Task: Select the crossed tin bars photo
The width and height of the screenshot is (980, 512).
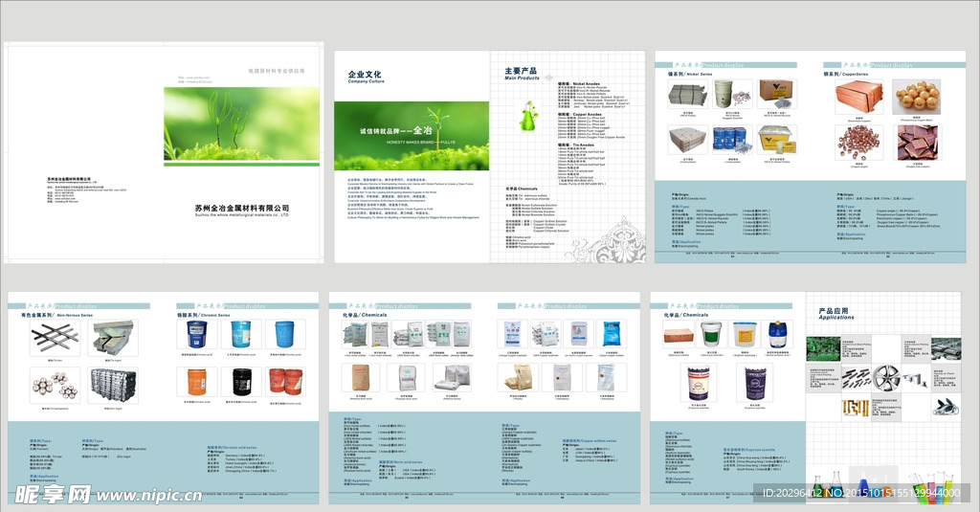Action: (55, 338)
